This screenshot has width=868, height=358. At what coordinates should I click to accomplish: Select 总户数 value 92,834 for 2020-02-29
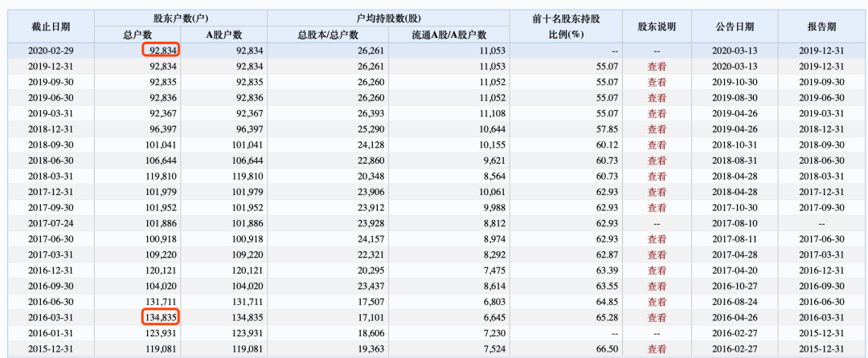162,51
